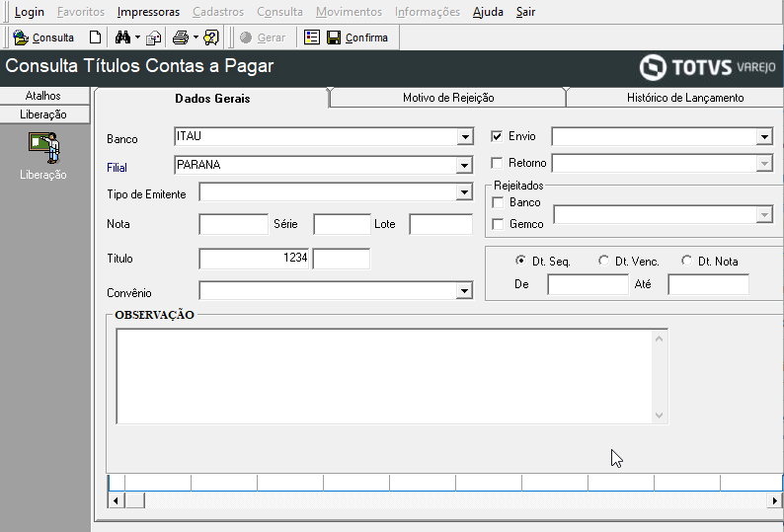784x532 pixels.
Task: Check the Retorno checkbox
Action: pos(497,163)
